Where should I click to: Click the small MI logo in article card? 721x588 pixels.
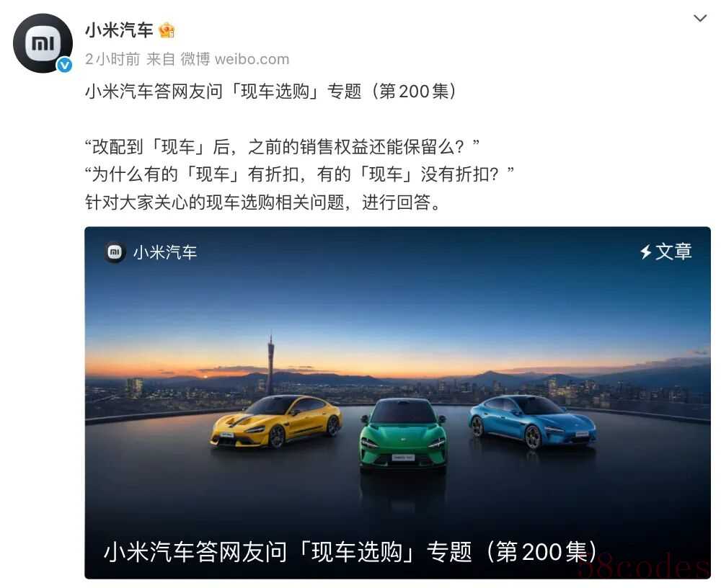pos(115,252)
